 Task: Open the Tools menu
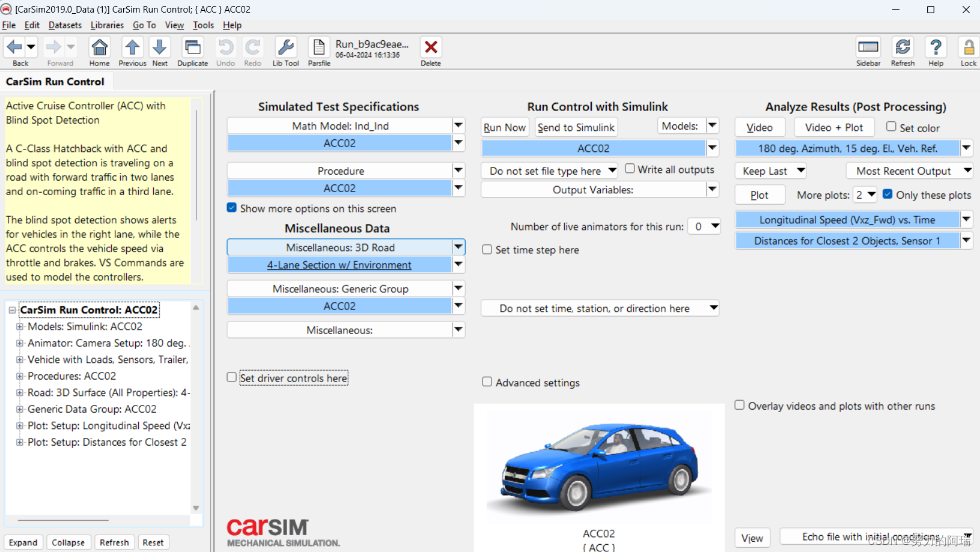coord(203,25)
